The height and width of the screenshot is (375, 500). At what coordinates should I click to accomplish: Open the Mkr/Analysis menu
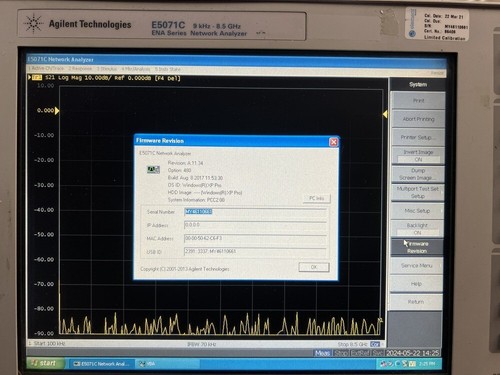pyautogui.click(x=136, y=69)
